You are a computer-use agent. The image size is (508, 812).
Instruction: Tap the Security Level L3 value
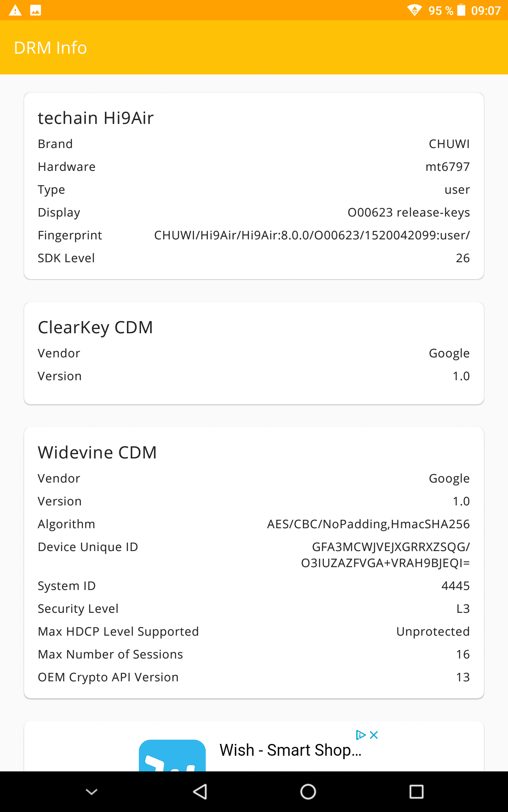pos(463,609)
